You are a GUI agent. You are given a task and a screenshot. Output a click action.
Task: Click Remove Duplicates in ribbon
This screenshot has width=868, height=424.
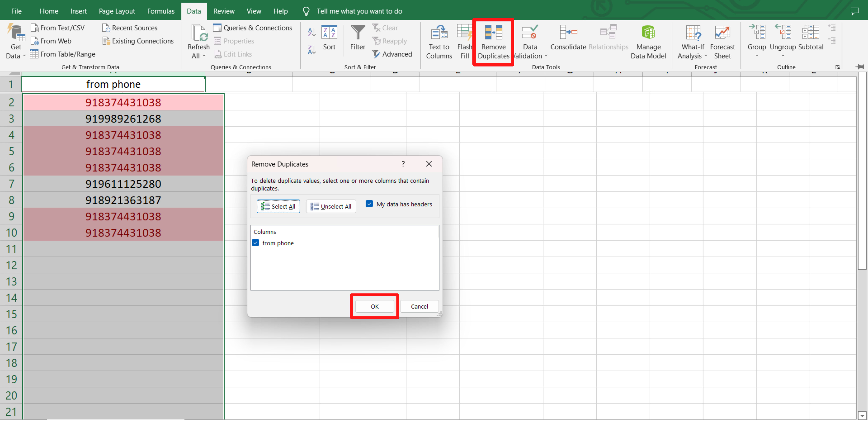493,42
